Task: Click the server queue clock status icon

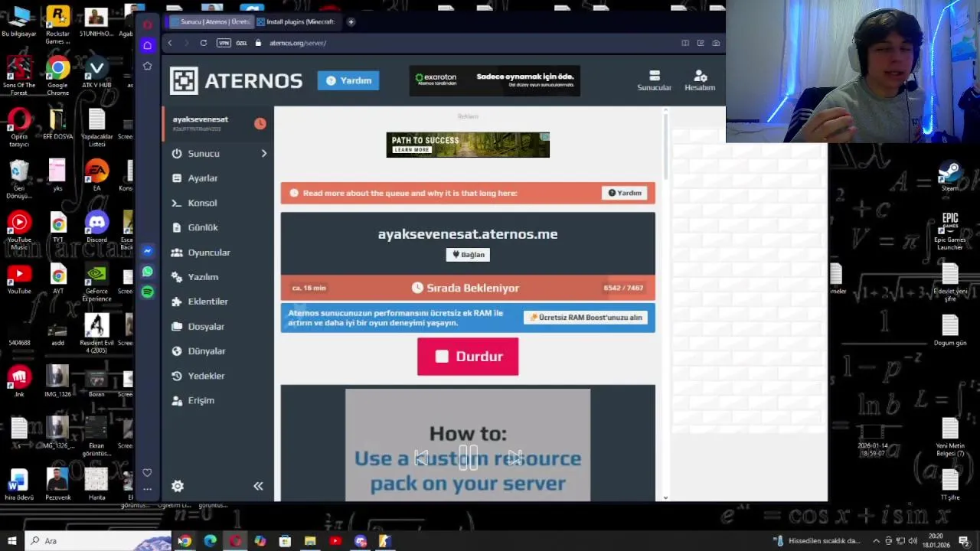Action: tap(260, 123)
